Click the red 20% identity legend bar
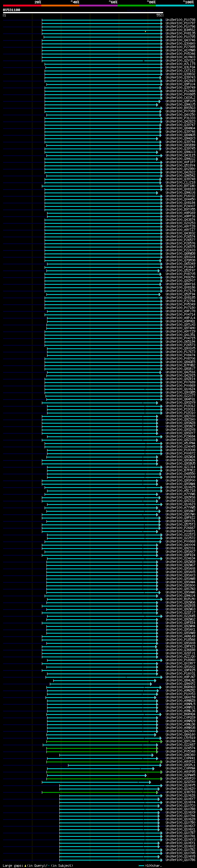Screen dimensions: 197x868 [22, 6]
